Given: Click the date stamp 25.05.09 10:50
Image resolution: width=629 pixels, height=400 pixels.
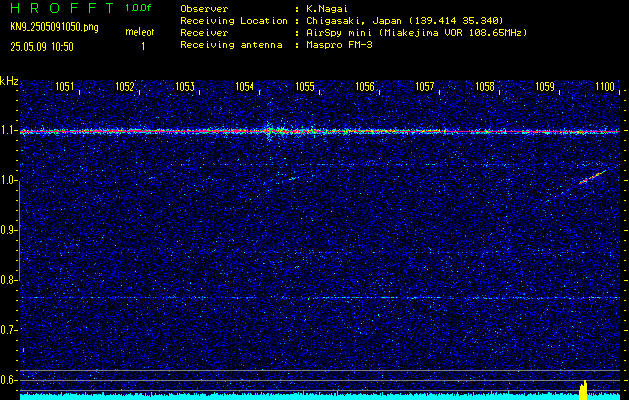Looking at the screenshot, I should pos(42,47).
